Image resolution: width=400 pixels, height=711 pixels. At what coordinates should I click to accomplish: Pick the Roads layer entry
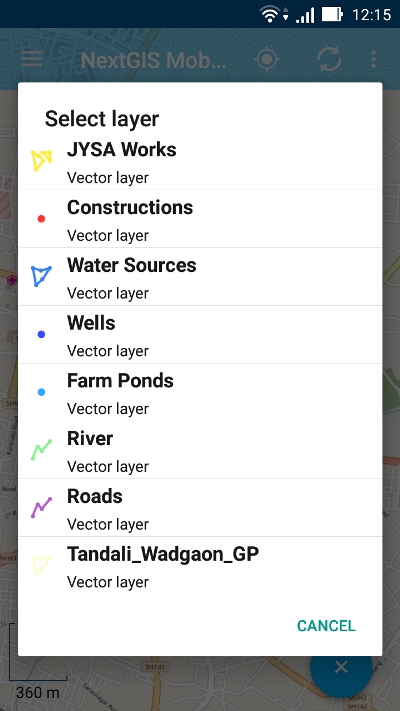point(200,508)
